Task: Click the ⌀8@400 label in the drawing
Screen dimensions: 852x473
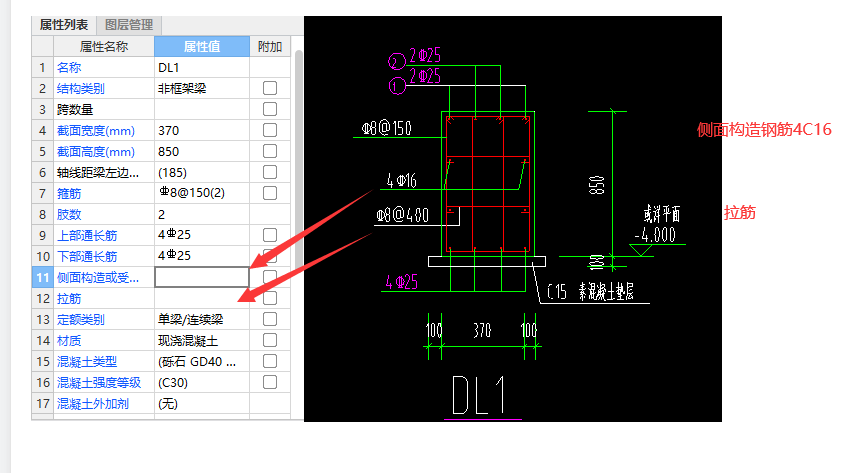Action: click(403, 215)
